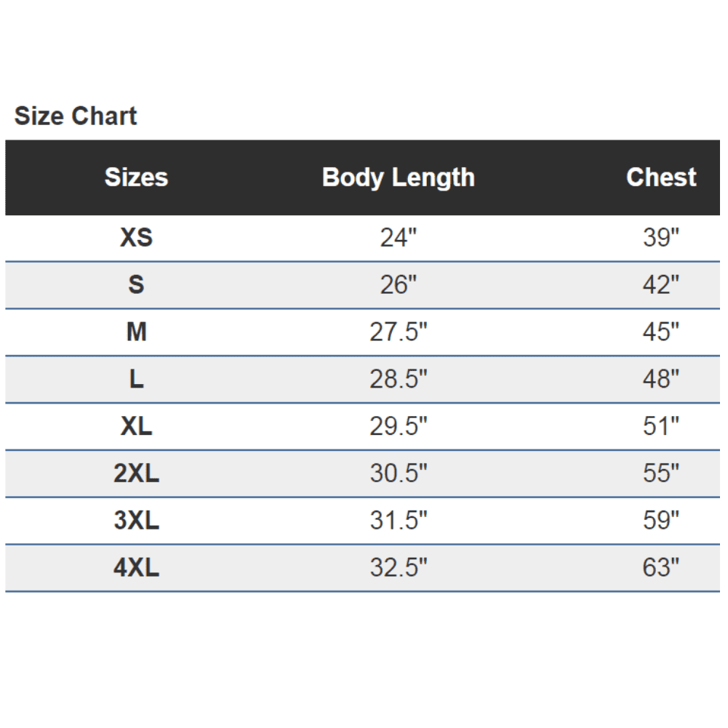Click the XS size label
728x728 pixels.
pos(136,238)
